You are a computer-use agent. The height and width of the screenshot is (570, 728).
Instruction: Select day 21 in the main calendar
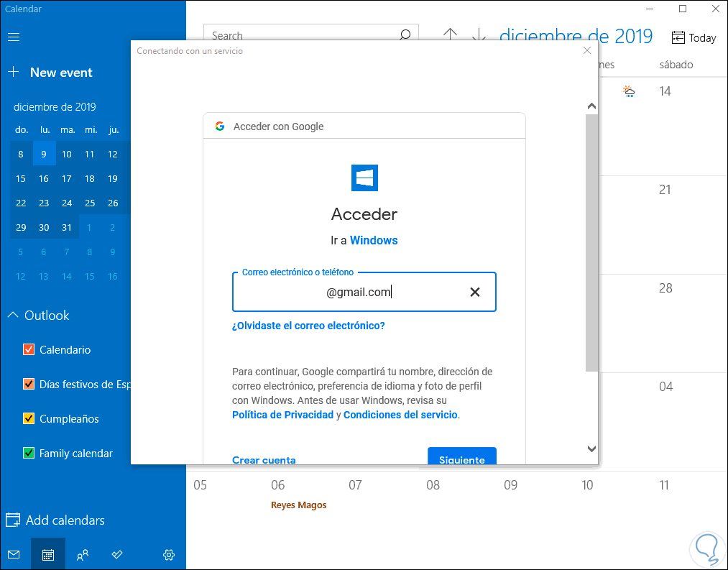click(x=665, y=190)
